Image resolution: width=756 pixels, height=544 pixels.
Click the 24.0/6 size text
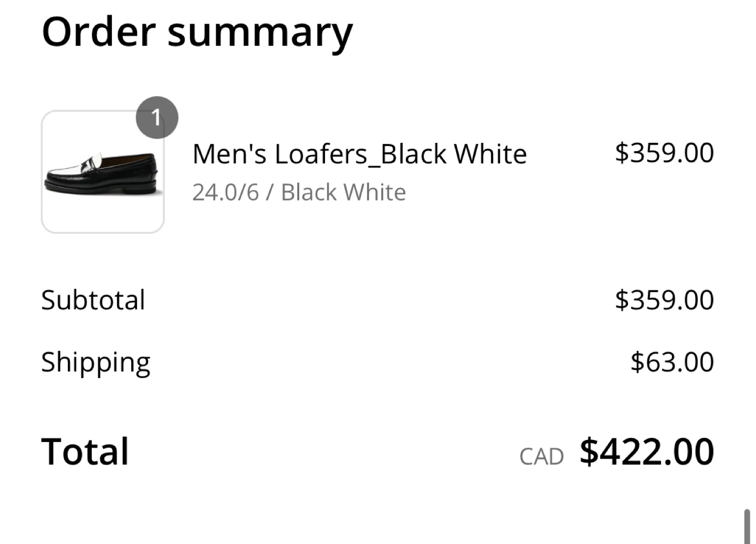click(x=226, y=192)
